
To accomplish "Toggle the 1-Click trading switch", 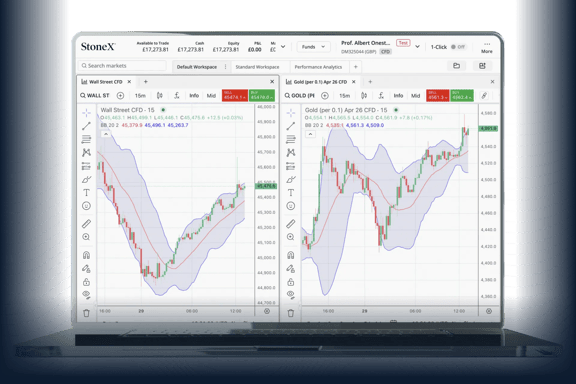I will click(458, 47).
